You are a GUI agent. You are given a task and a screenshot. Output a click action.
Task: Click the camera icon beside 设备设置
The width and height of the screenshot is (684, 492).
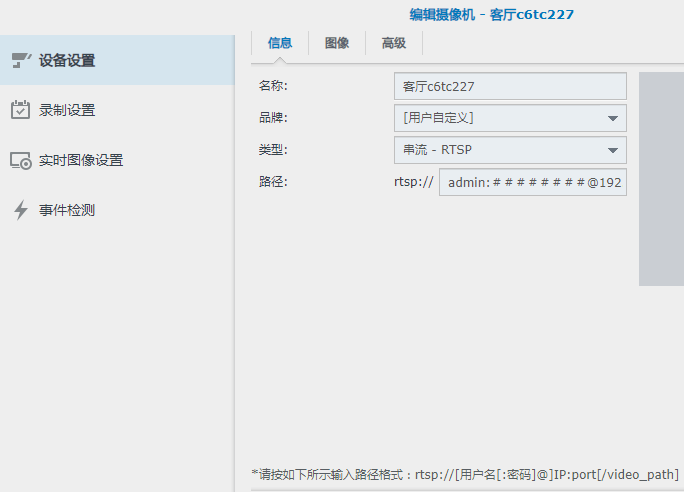21,60
